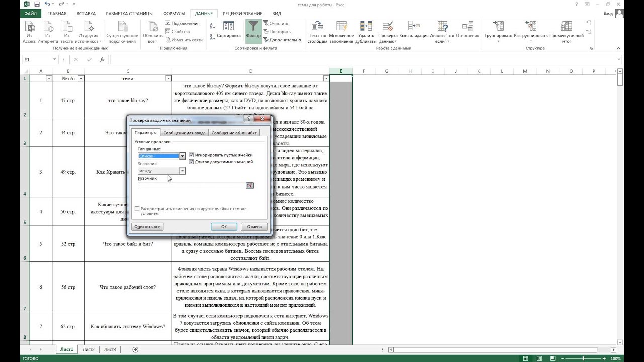Screen dimensions: 644x362
Task: Switch to the ФОРМУЛЫ ribbon tab
Action: (x=174, y=14)
